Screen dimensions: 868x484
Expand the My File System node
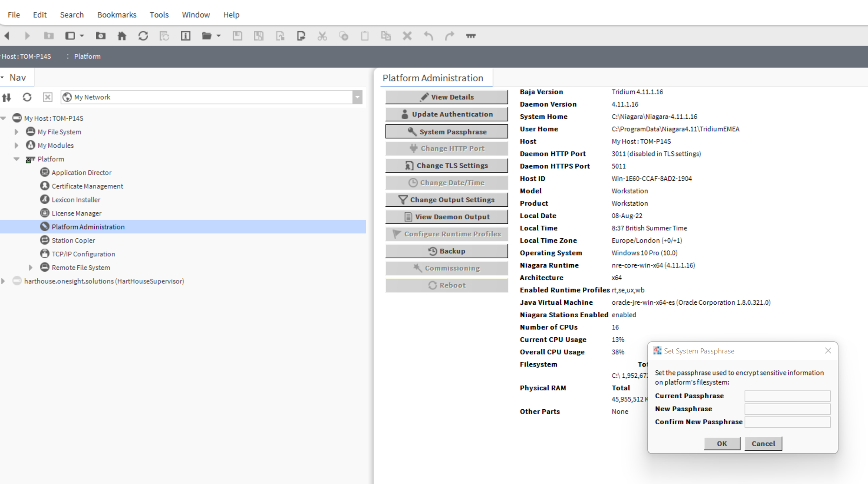[x=17, y=132]
